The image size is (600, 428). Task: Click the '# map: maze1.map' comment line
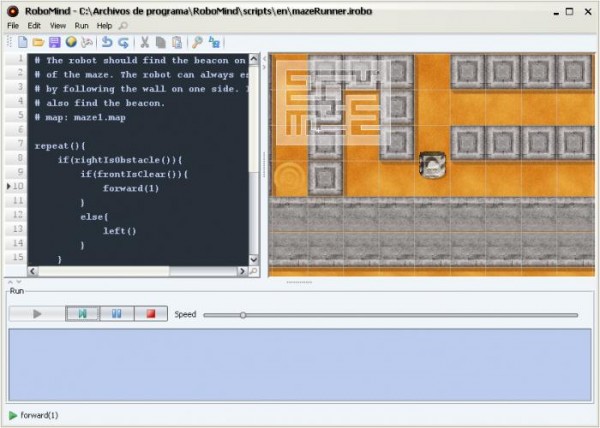coord(80,117)
